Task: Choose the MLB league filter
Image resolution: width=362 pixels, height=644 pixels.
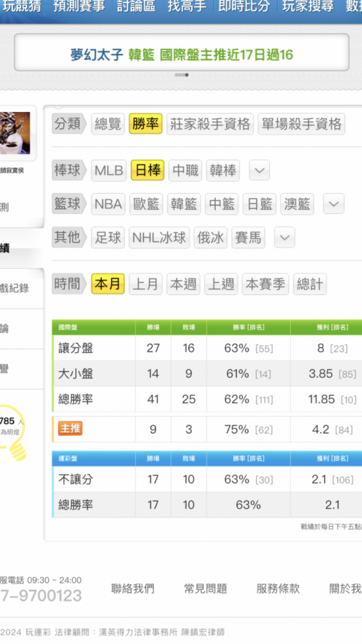Action: [x=108, y=170]
